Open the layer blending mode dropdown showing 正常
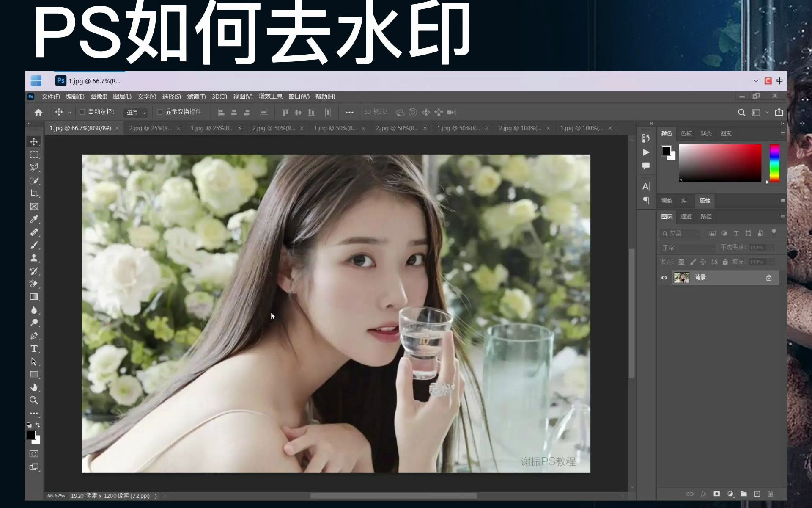812x508 pixels. point(686,248)
